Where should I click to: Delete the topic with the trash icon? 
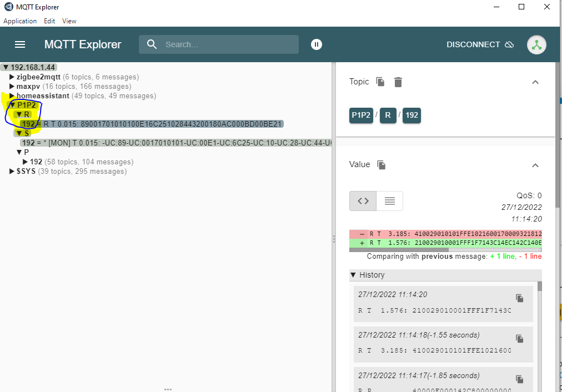[x=398, y=82]
